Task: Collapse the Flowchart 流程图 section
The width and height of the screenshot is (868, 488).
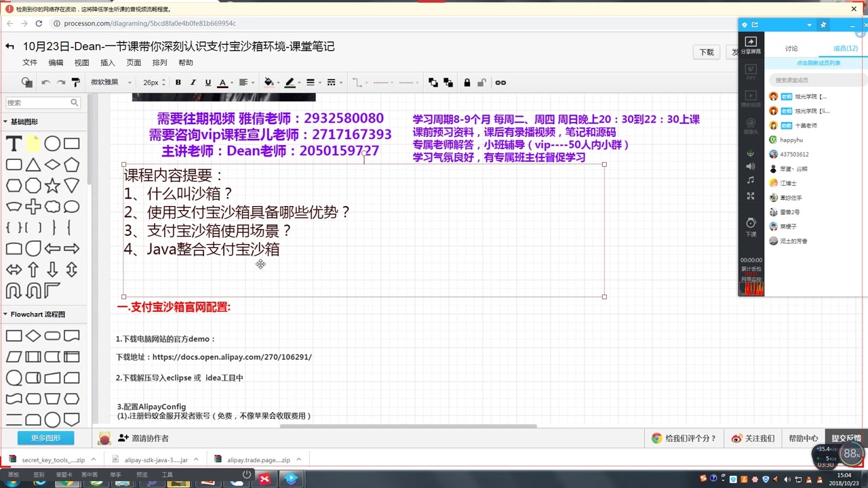Action: [34, 314]
